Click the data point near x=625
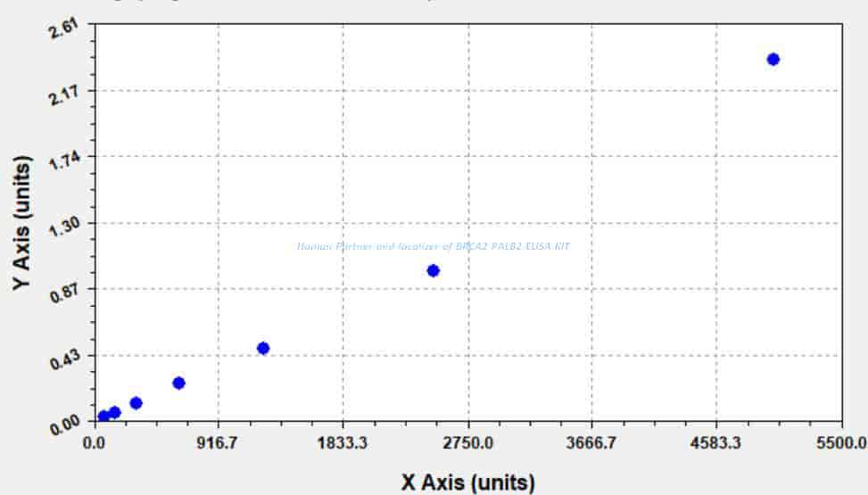Screen dimensions: 868x495 [x=178, y=384]
